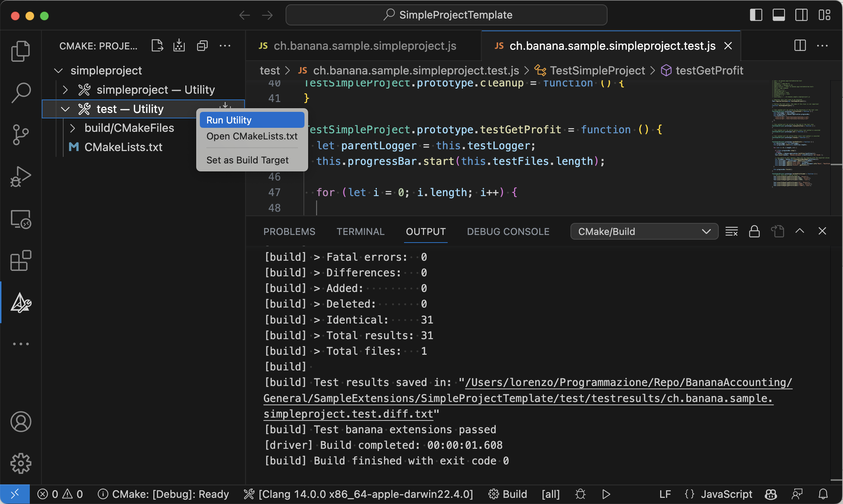Change LF end of line sequence
The width and height of the screenshot is (843, 504).
click(665, 494)
